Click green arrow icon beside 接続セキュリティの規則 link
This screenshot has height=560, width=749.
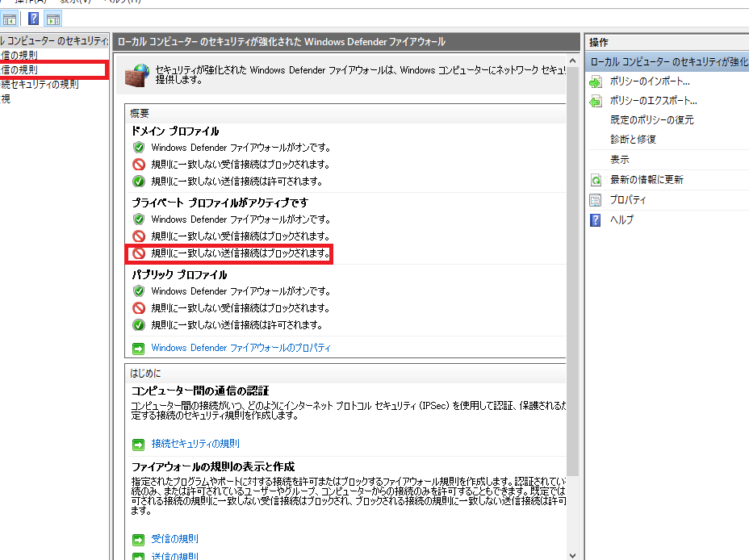(138, 445)
